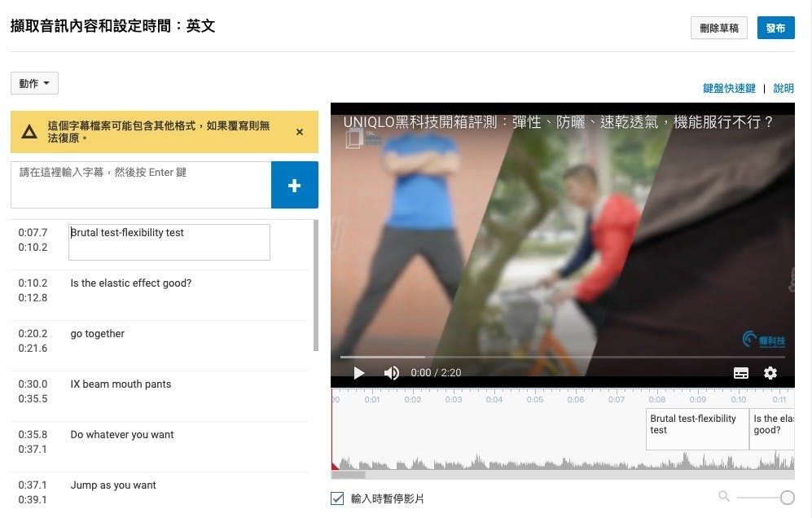Click the 0:35.8 start timestamp
Image resolution: width=812 pixels, height=518 pixels.
(33, 435)
